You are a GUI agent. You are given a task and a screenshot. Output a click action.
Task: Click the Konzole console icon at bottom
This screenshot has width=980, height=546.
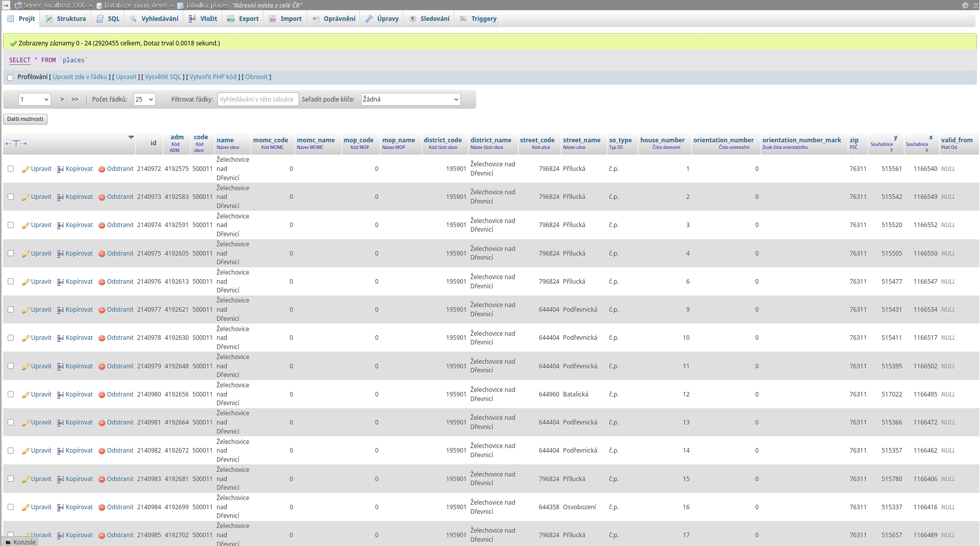click(x=8, y=542)
